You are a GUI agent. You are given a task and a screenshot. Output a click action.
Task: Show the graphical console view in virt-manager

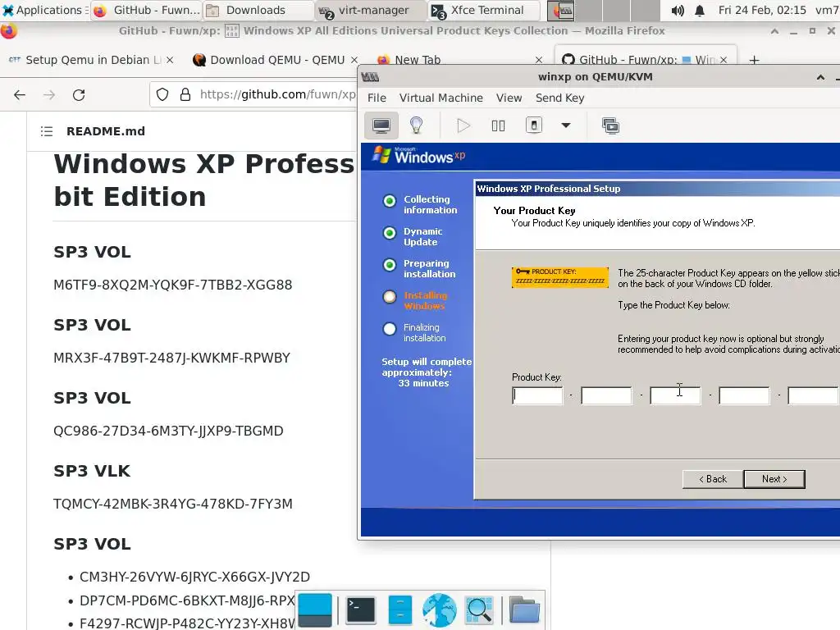pyautogui.click(x=381, y=126)
